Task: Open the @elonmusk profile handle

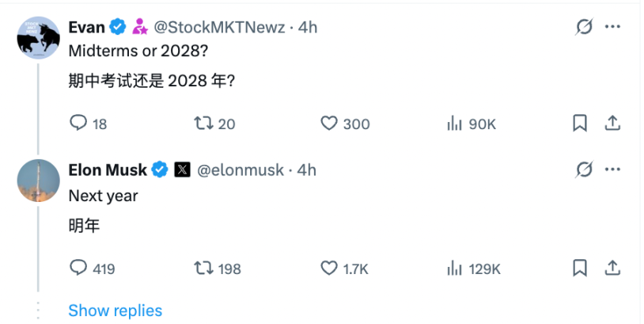Action: point(241,170)
